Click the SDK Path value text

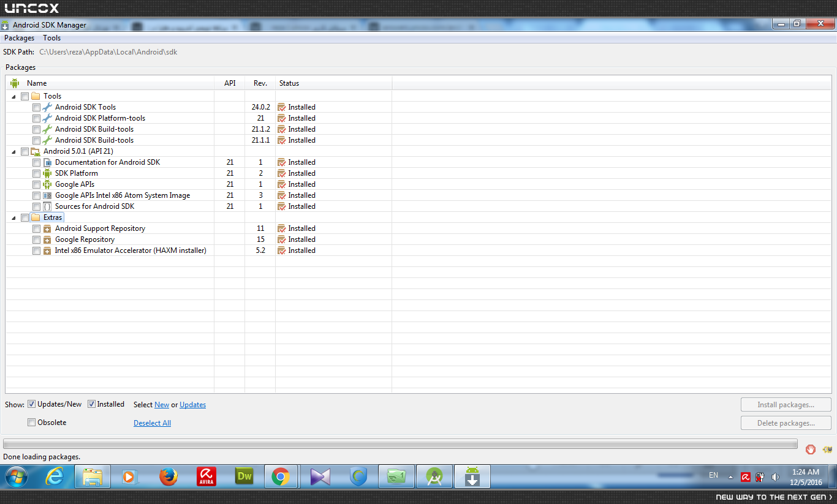pos(108,52)
